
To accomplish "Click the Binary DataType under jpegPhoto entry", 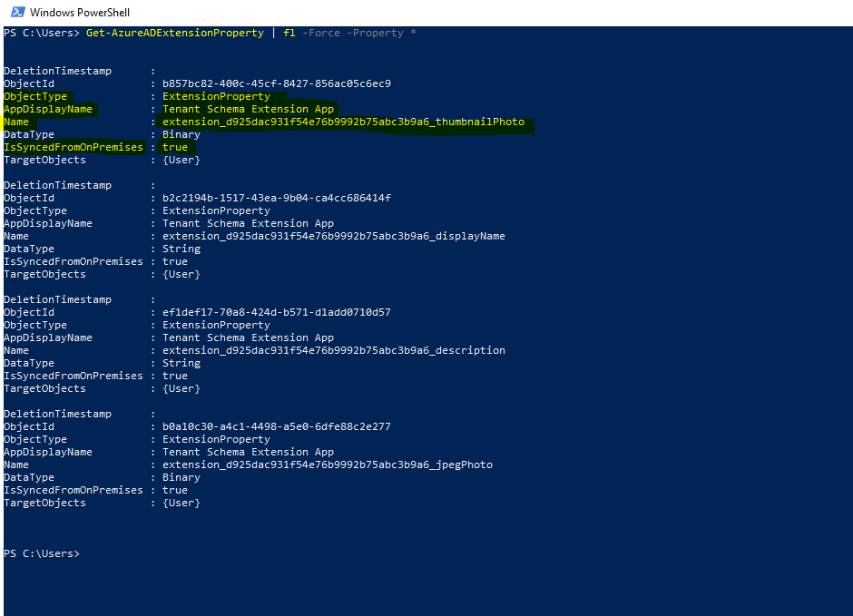I will click(x=181, y=477).
